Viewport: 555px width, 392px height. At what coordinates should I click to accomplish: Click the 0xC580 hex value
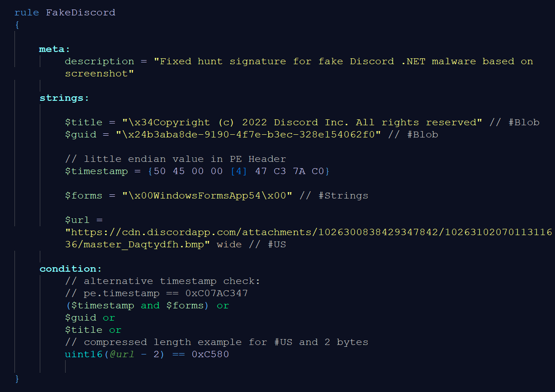click(210, 354)
